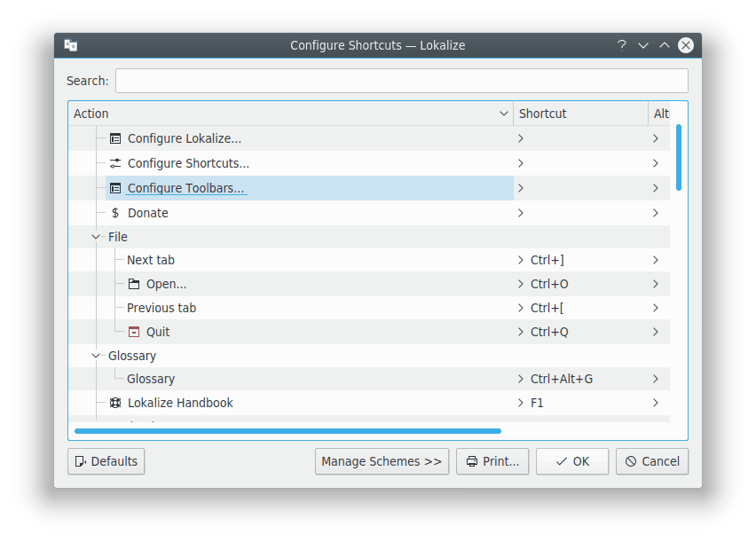The image size is (756, 542).
Task: Click inside the Search field
Action: click(x=401, y=80)
